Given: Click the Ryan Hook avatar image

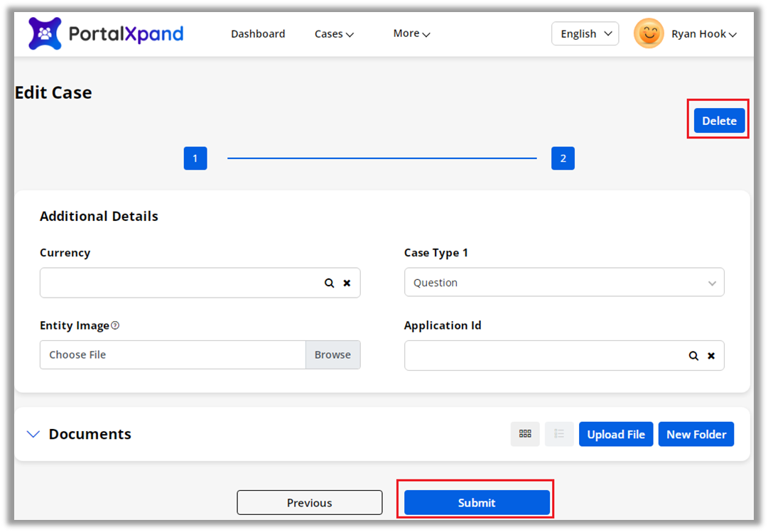Looking at the screenshot, I should point(649,33).
